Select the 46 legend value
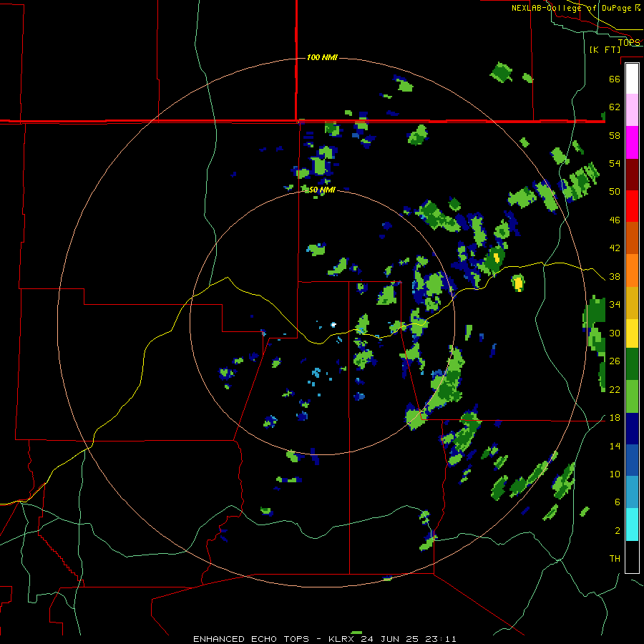 click(615, 220)
